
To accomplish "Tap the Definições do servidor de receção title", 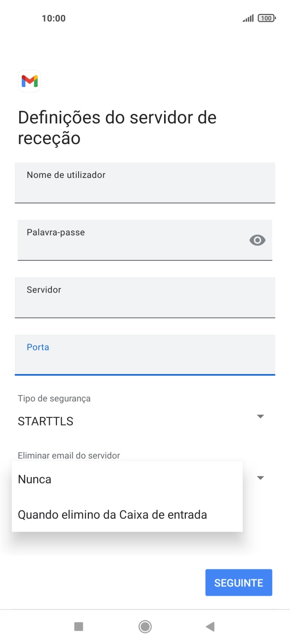I will pos(116,127).
